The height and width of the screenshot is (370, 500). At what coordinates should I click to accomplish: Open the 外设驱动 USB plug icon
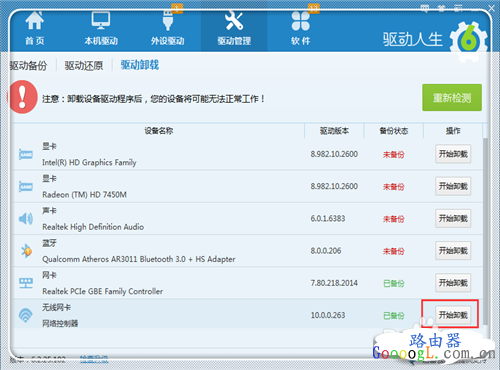point(168,21)
